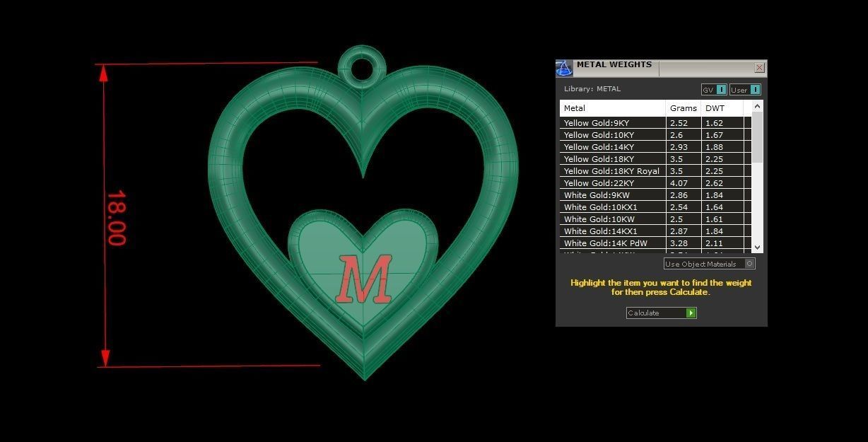This screenshot has width=868, height=442.
Task: Click the 2.52 grams value
Action: coord(679,123)
